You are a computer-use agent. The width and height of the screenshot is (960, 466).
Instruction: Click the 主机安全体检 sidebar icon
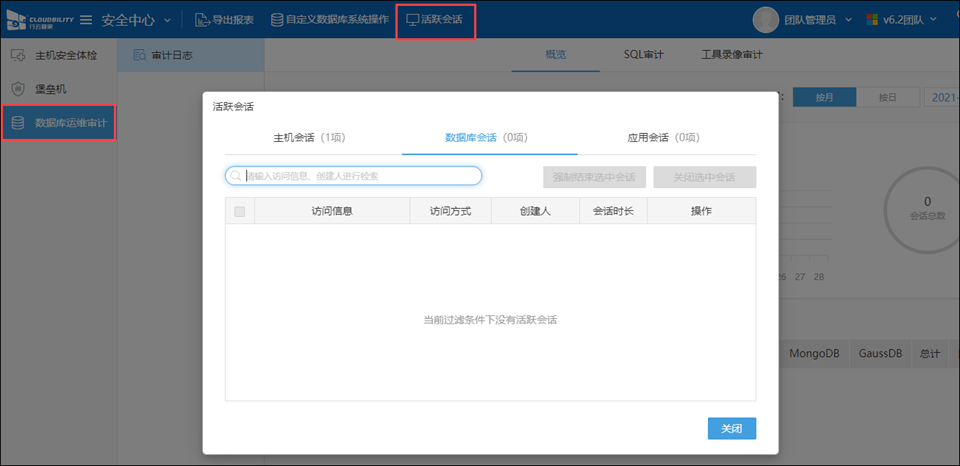point(17,54)
